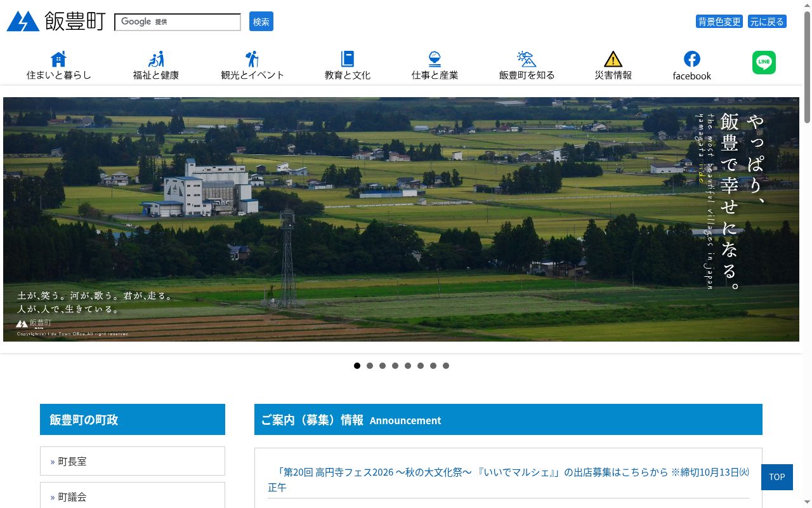Open the green LINE icon
The image size is (812, 508).
pyautogui.click(x=764, y=62)
